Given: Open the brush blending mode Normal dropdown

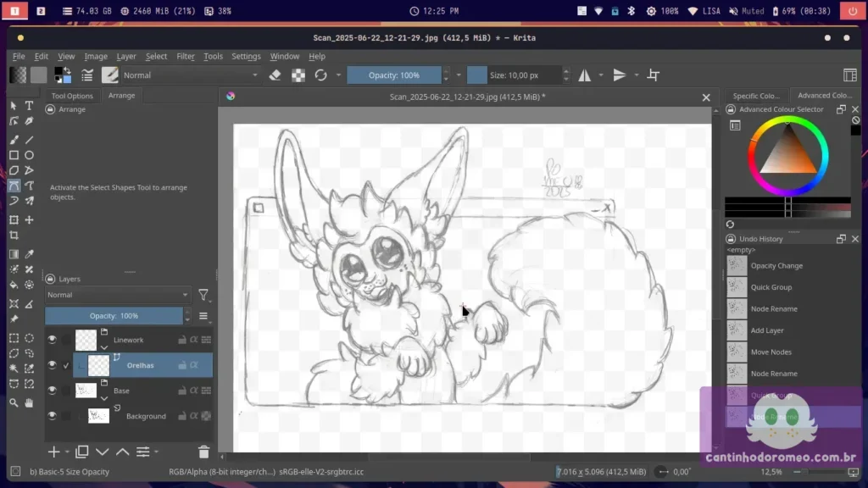Looking at the screenshot, I should click(x=191, y=75).
